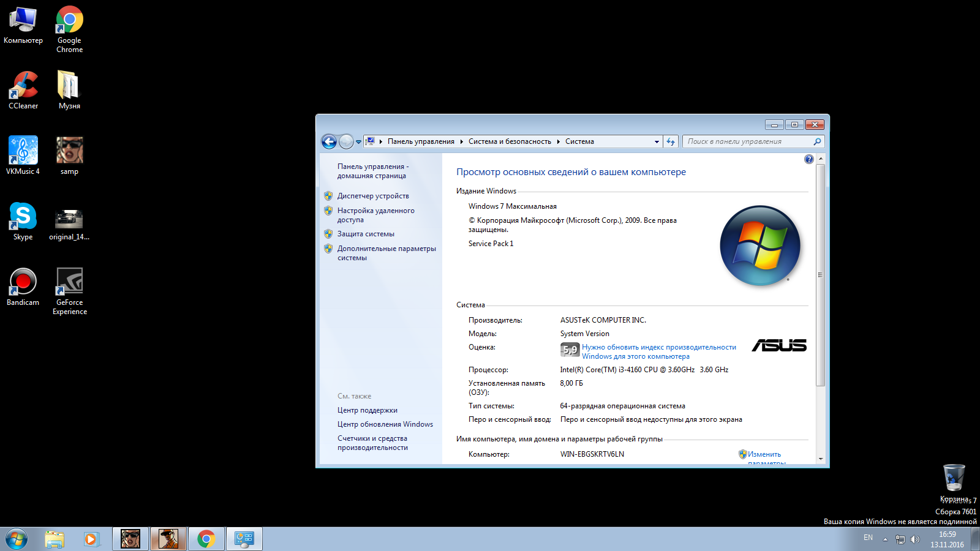
Task: Open the Windows Explorer taskbar icon
Action: (55, 539)
